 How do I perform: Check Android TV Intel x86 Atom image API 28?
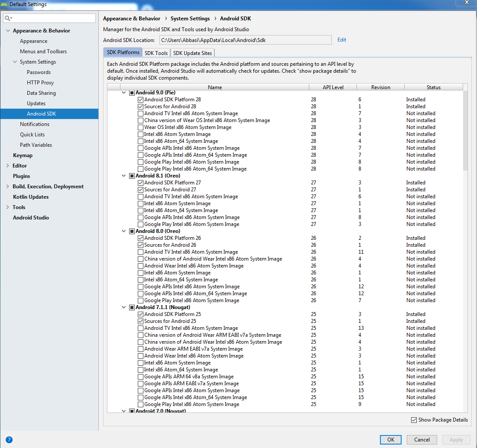tap(140, 114)
